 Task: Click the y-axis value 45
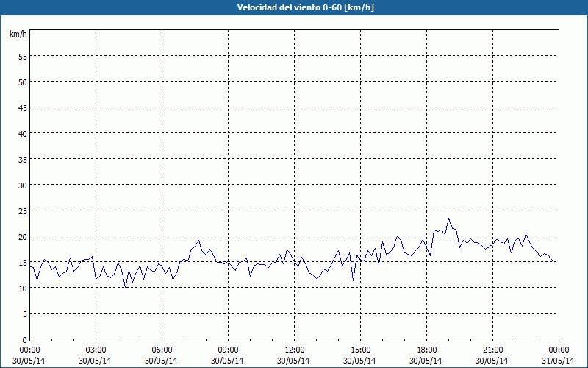pos(23,108)
